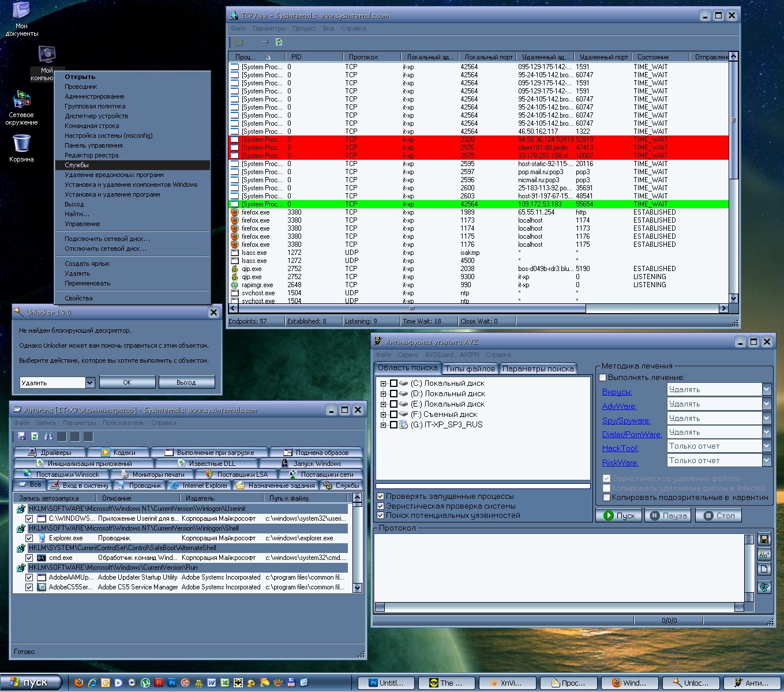The height and width of the screenshot is (692, 784).
Task: Switch to Типы файлов tab in AVZ
Action: pyautogui.click(x=470, y=368)
